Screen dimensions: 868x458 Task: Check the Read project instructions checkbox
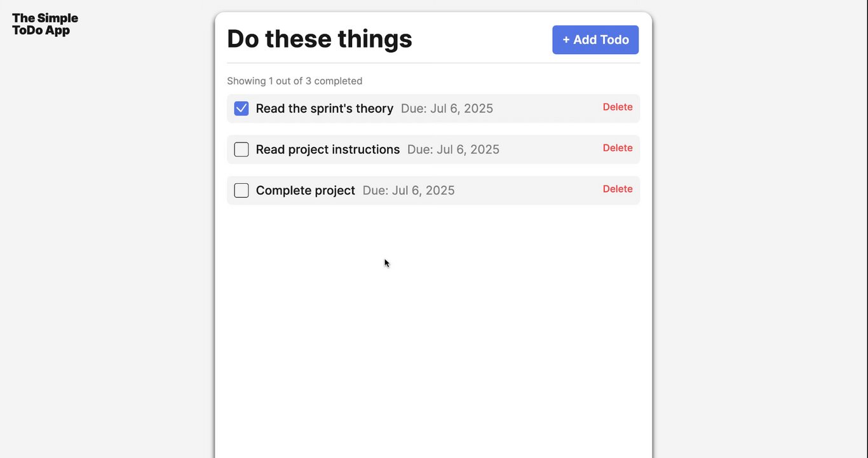241,149
